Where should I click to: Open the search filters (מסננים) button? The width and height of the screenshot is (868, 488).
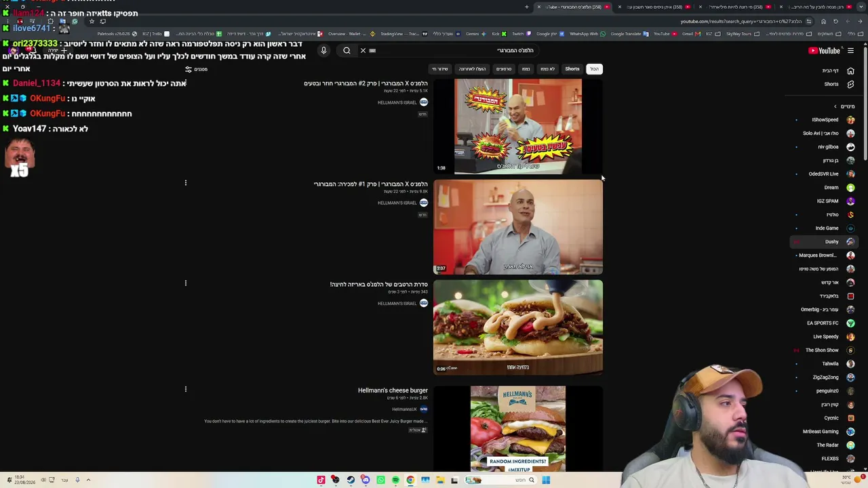click(196, 69)
